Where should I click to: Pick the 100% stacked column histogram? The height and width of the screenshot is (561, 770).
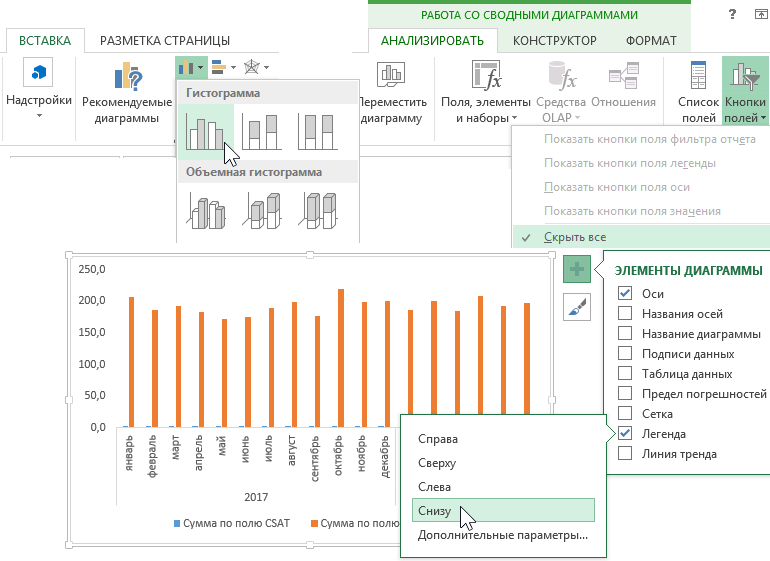click(x=319, y=131)
